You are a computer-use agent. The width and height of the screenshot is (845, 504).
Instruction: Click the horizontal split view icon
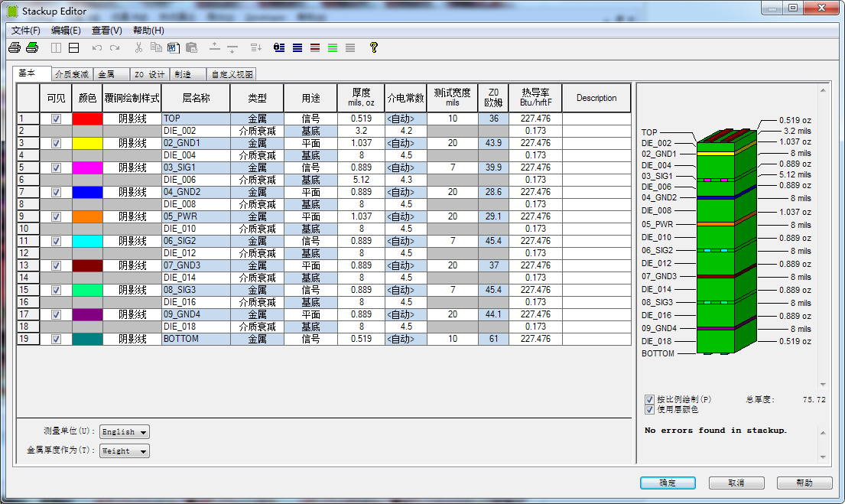(74, 47)
